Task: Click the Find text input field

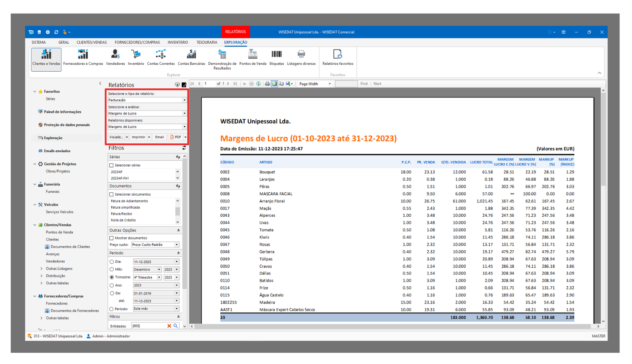Action: pos(346,84)
